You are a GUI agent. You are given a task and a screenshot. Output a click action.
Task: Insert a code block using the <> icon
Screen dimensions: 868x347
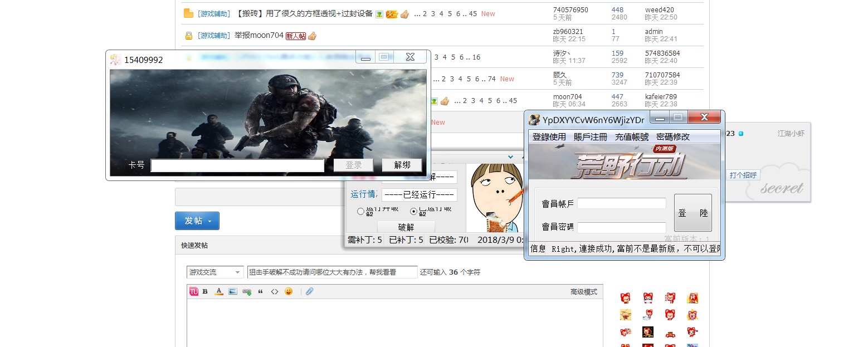(274, 291)
